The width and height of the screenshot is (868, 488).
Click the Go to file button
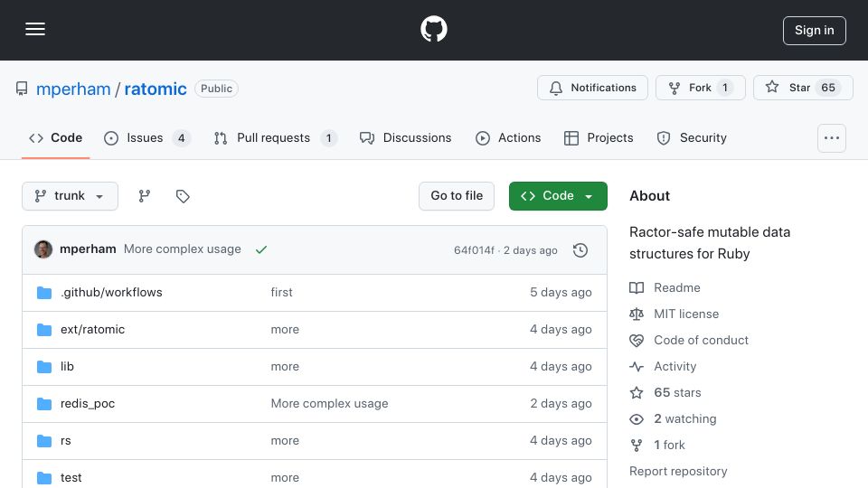coord(456,196)
